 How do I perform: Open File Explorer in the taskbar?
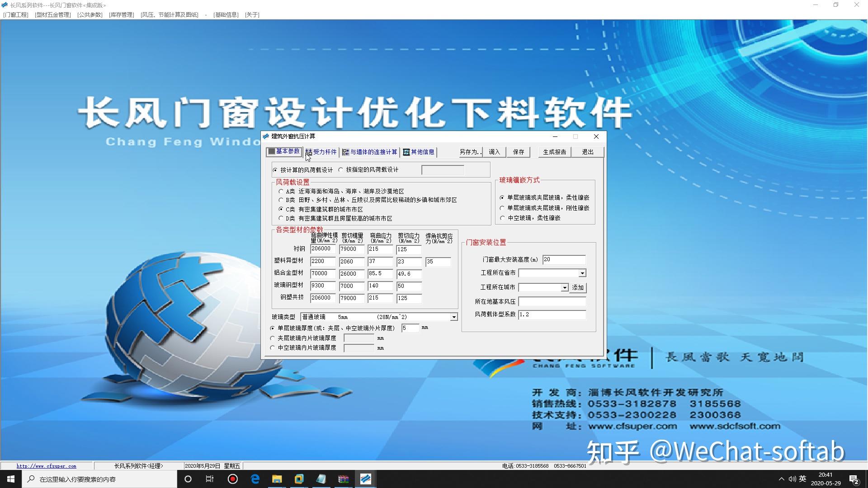pyautogui.click(x=277, y=479)
